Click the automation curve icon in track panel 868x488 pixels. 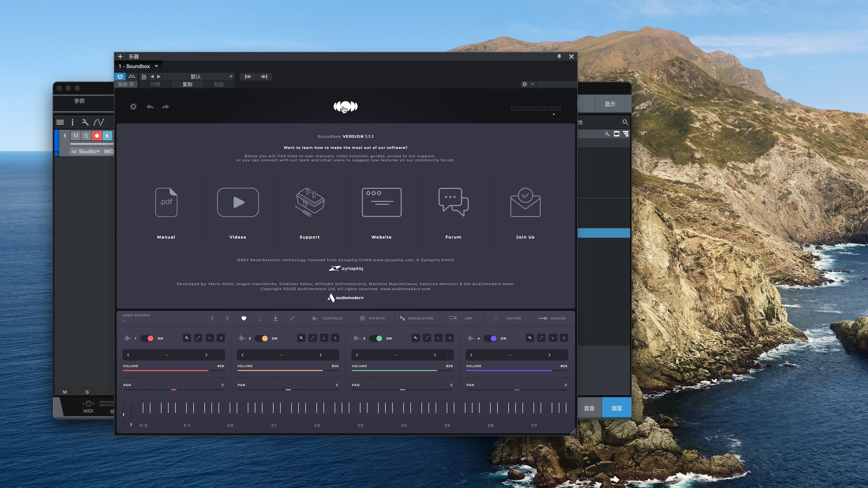pyautogui.click(x=99, y=122)
